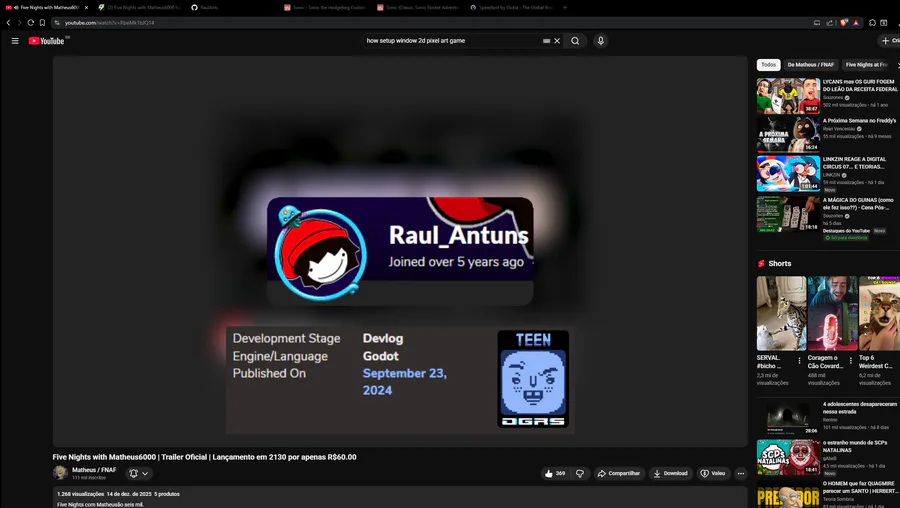Open Brave Rewards triangle icon
This screenshot has height=508, width=900.
[x=856, y=23]
